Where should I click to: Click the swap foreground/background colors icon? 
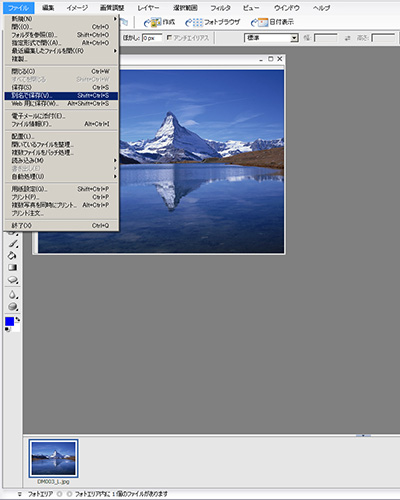coord(17,319)
